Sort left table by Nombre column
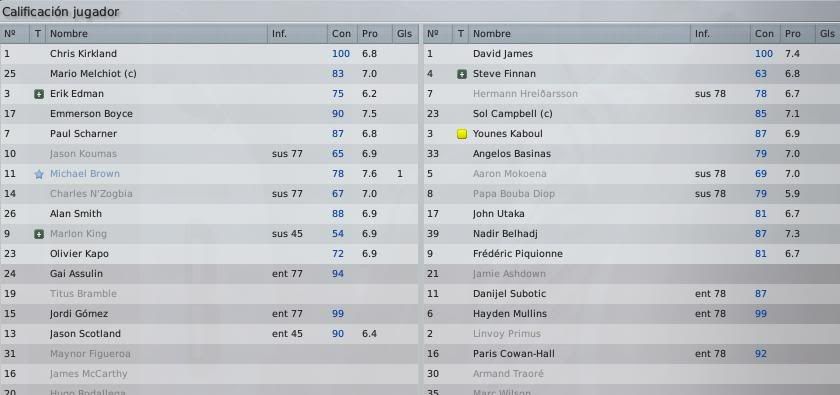The height and width of the screenshot is (395, 840). (x=156, y=34)
